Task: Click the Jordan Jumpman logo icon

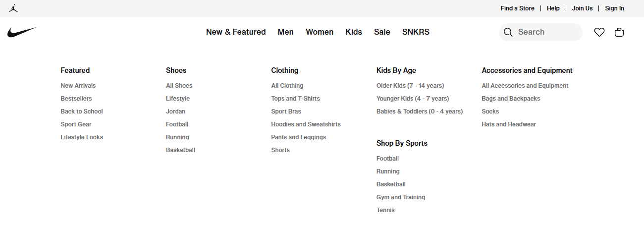Action: [x=13, y=8]
